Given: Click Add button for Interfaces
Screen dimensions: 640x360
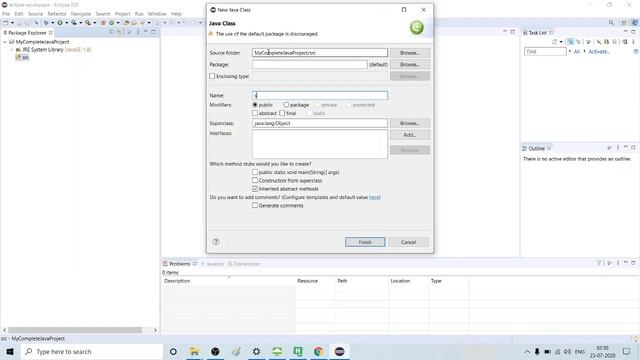Looking at the screenshot, I should pyautogui.click(x=409, y=135).
